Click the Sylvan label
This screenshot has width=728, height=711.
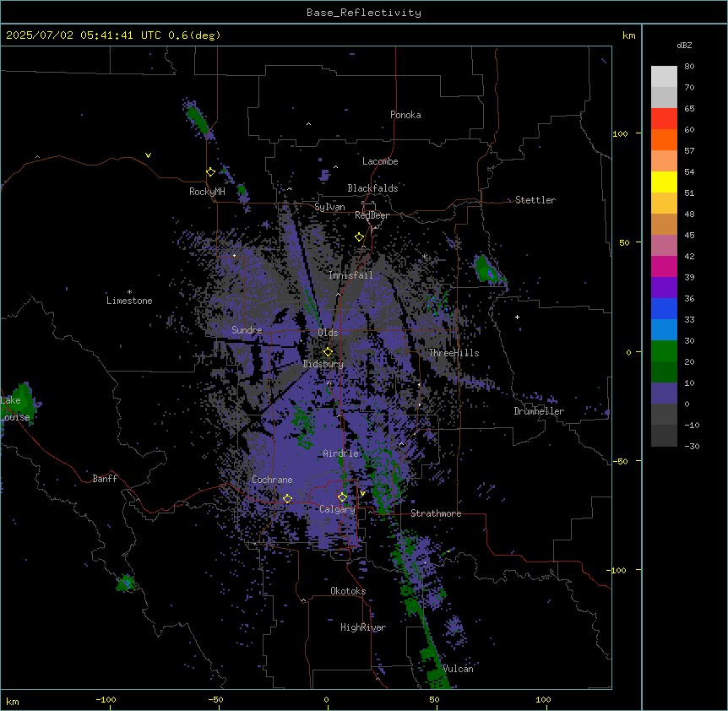click(329, 207)
